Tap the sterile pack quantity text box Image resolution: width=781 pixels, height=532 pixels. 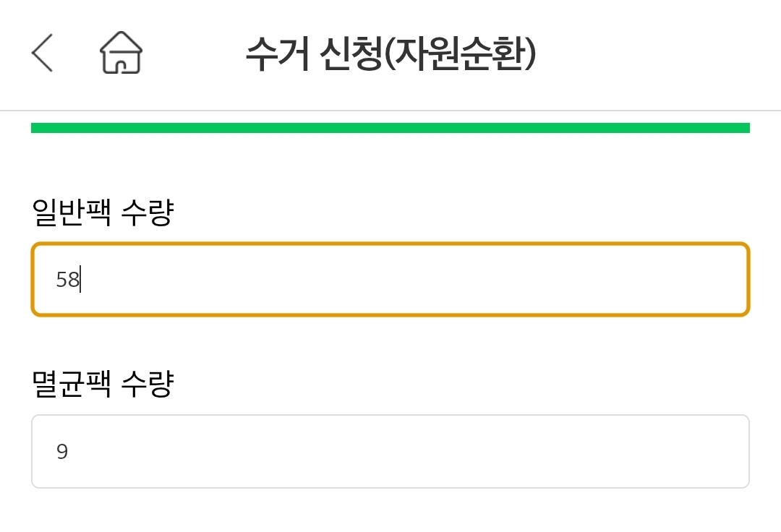click(390, 452)
